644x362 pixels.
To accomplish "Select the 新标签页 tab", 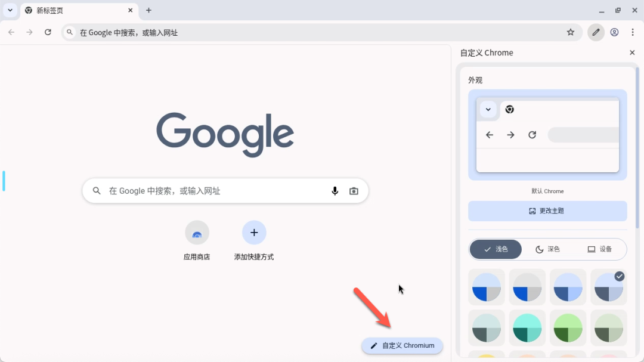I will point(79,10).
